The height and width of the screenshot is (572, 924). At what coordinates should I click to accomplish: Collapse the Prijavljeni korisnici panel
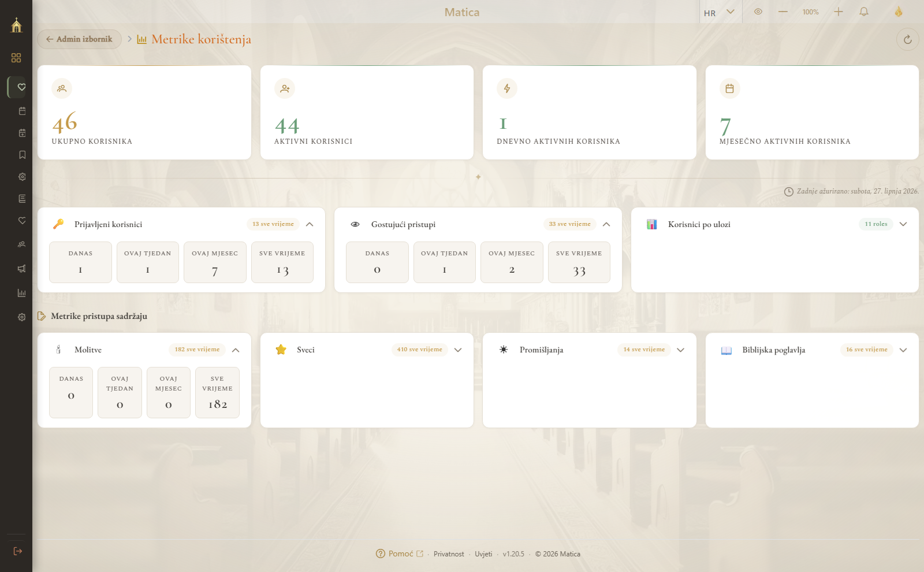310,224
